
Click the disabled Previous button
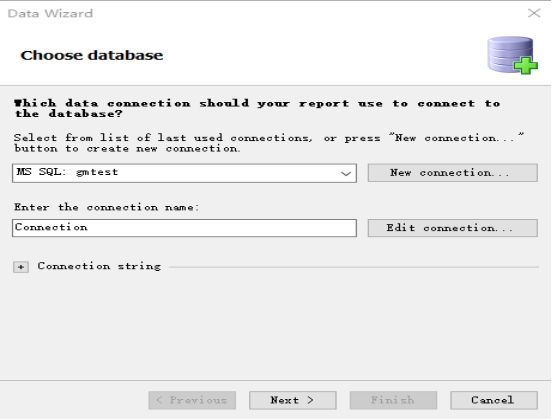pyautogui.click(x=192, y=400)
